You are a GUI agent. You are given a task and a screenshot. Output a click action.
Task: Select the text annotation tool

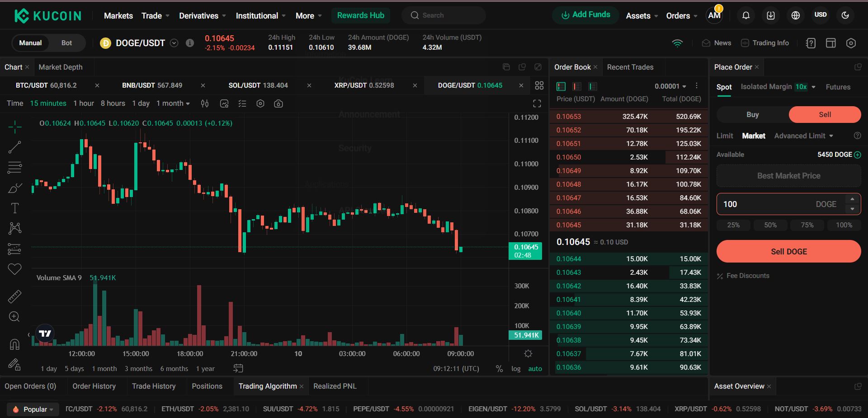(x=14, y=208)
